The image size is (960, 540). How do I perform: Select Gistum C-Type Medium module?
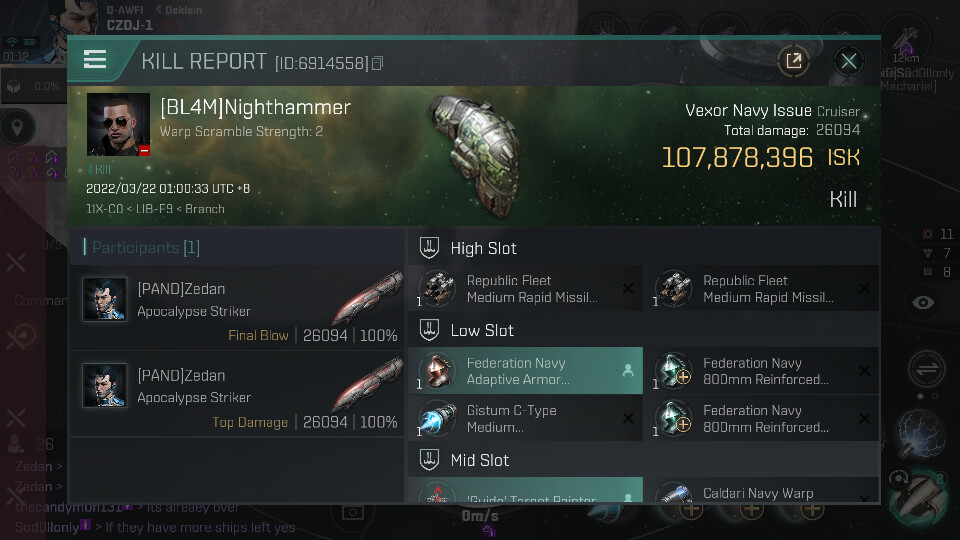click(x=525, y=419)
